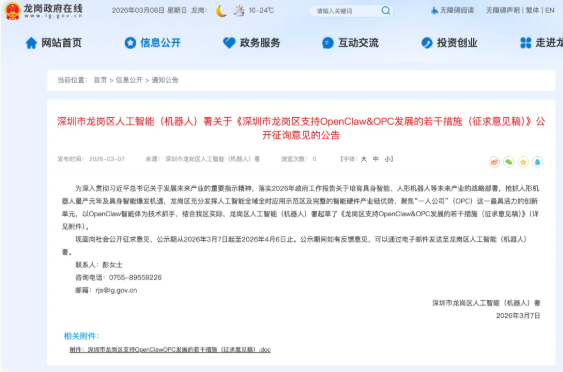
Task: Open the 网站首页 menu
Action: click(61, 43)
